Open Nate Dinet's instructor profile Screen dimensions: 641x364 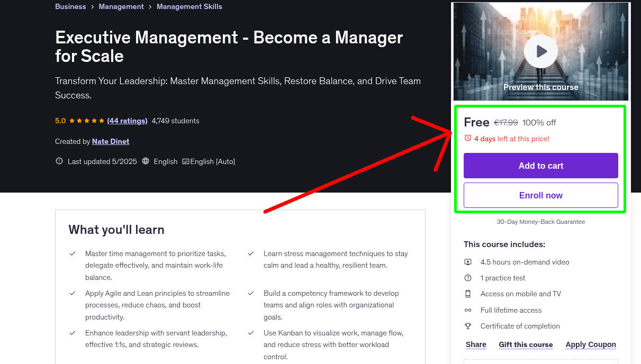110,141
